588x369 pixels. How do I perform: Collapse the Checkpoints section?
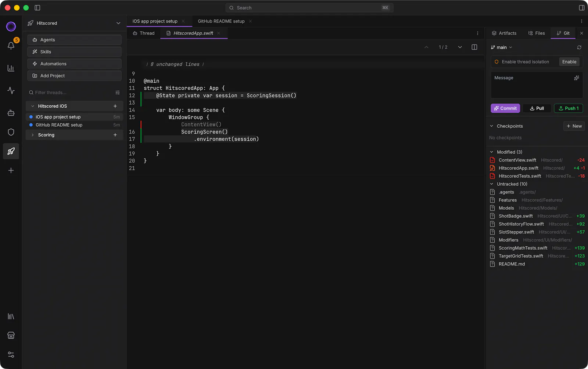tap(492, 126)
